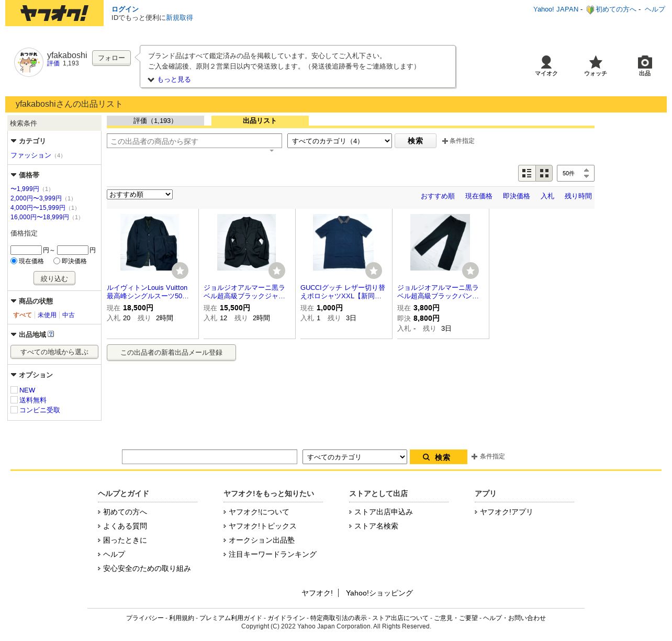Click the top 条件指定 plus icon
672x641 pixels.
tap(445, 141)
